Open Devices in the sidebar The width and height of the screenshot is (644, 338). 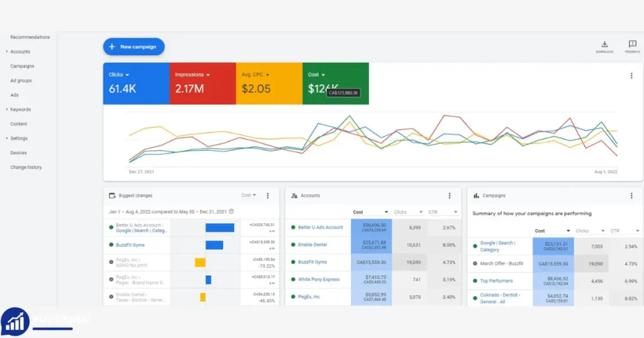pos(18,153)
